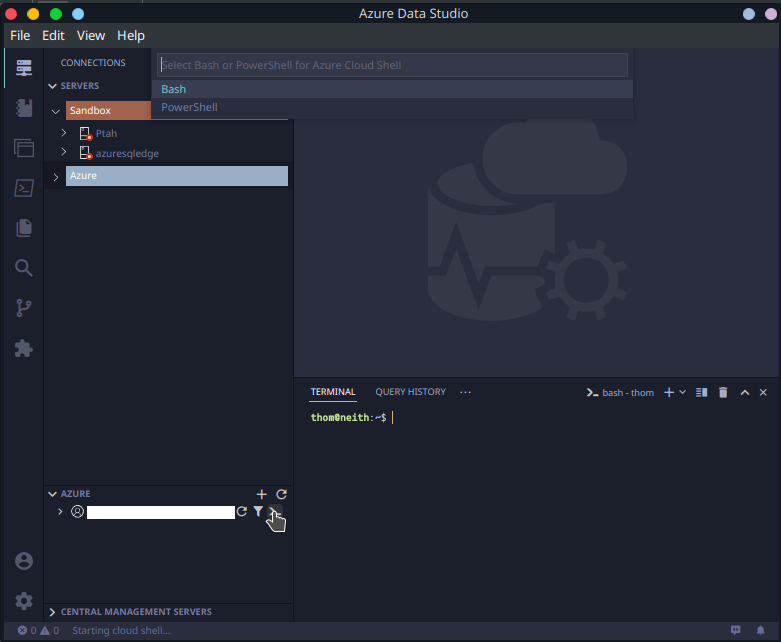
Task: Open the Notebooks view icon
Action: [23, 108]
